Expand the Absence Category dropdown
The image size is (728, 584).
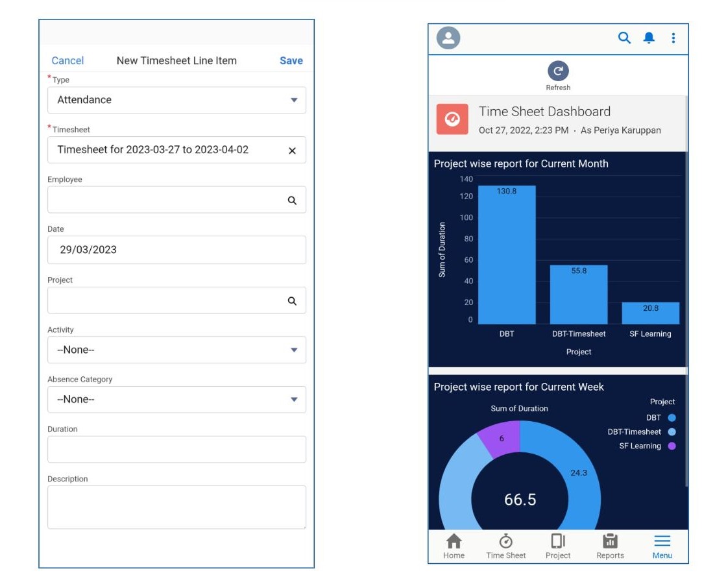click(x=176, y=399)
